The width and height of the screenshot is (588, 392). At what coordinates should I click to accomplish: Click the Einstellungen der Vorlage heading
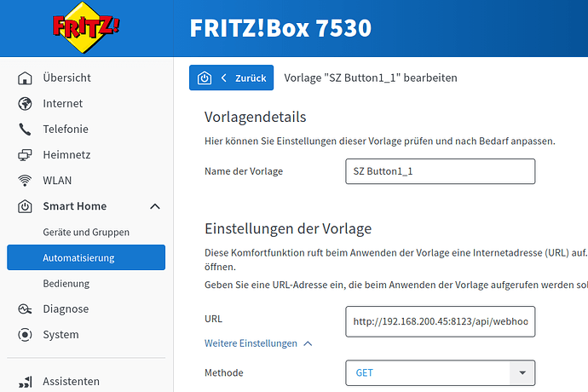point(288,228)
